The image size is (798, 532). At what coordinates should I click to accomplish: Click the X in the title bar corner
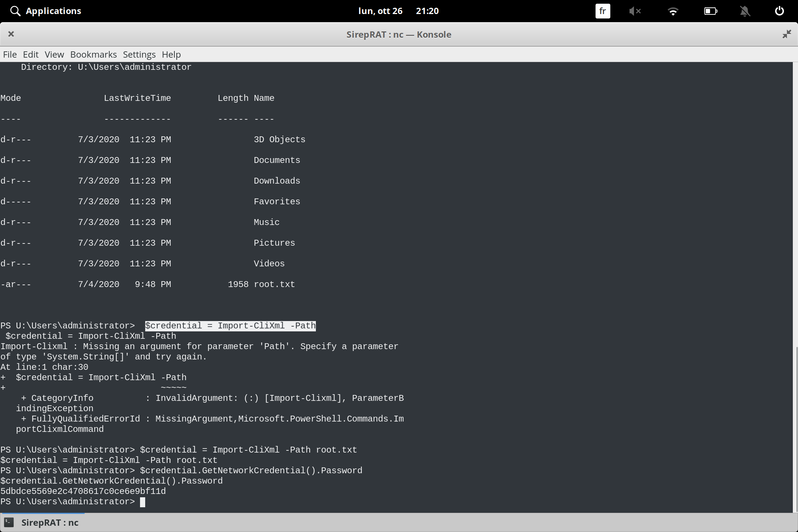click(x=11, y=34)
